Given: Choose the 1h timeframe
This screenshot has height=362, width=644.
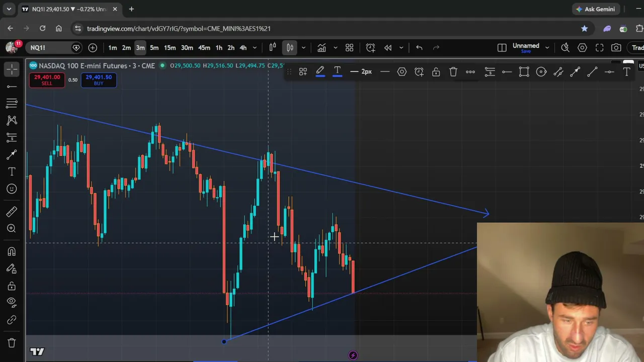Looking at the screenshot, I should pos(219,48).
